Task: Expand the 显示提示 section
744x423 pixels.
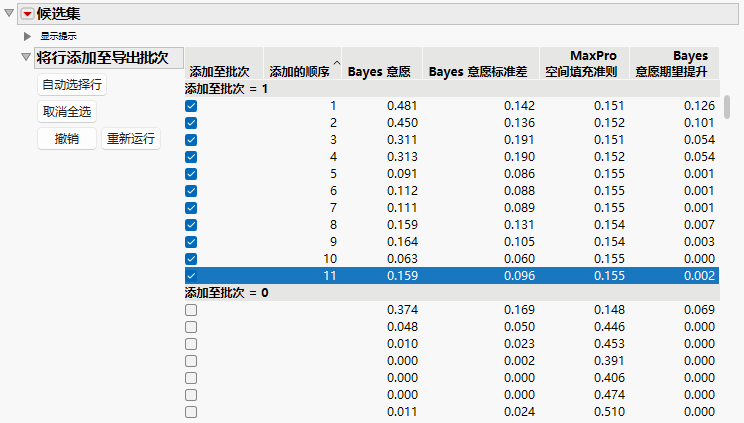Action: [x=28, y=36]
